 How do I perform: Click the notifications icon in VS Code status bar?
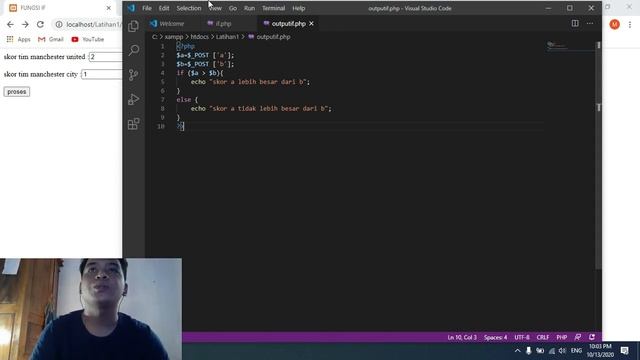[592, 337]
